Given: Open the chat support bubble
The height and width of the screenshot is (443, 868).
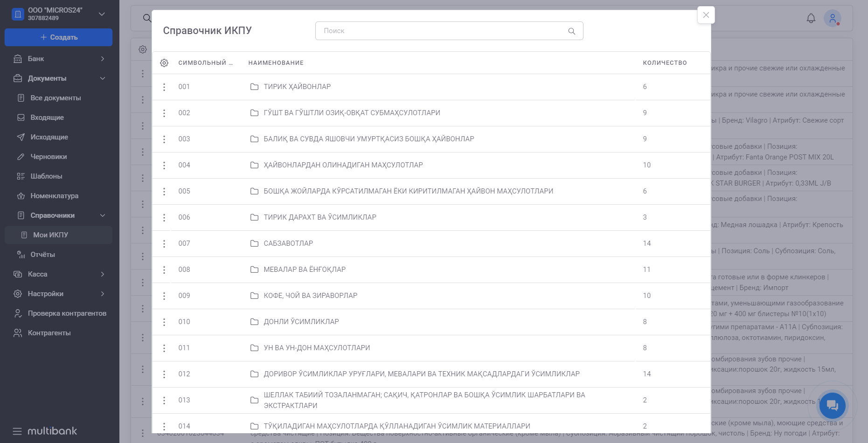Looking at the screenshot, I should coord(832,405).
